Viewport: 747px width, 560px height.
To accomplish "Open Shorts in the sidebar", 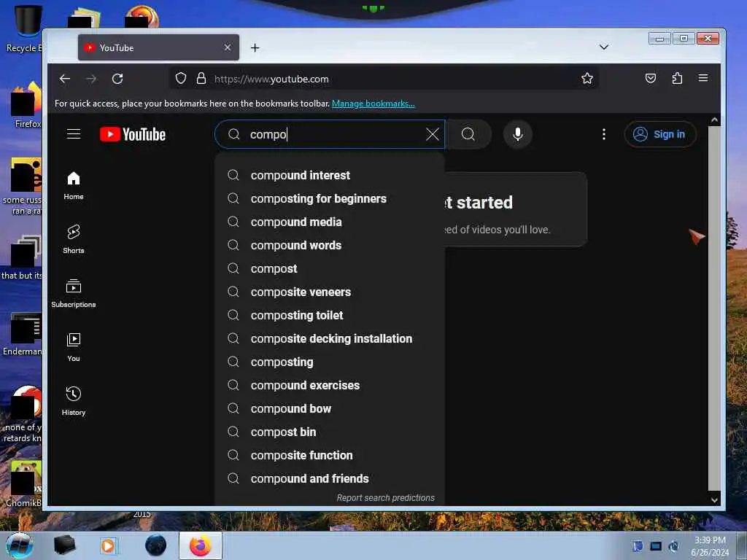I will click(74, 239).
